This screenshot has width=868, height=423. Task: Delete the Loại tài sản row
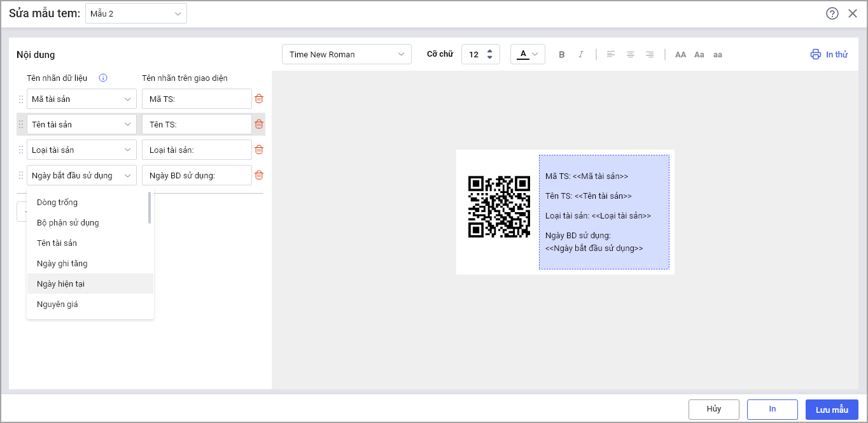coord(259,150)
